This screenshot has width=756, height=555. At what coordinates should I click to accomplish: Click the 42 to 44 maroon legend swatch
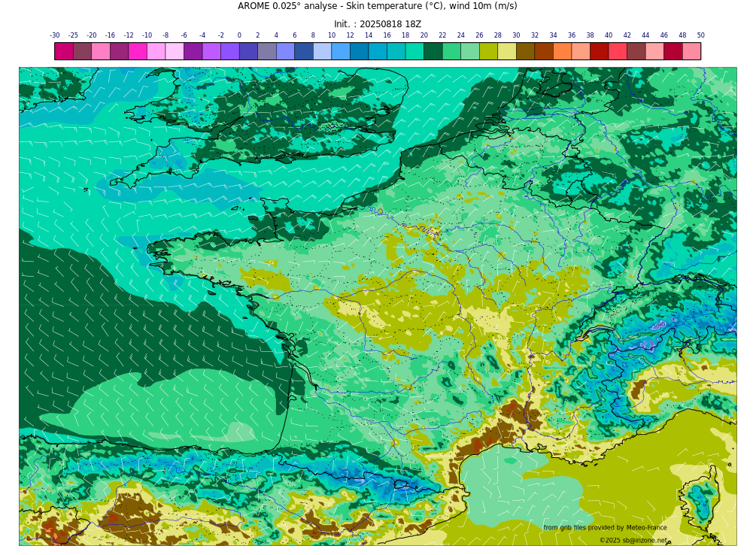[x=636, y=51]
